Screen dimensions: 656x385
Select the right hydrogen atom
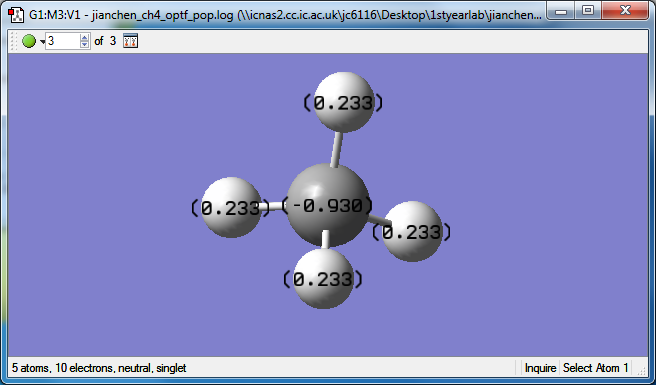click(x=413, y=231)
